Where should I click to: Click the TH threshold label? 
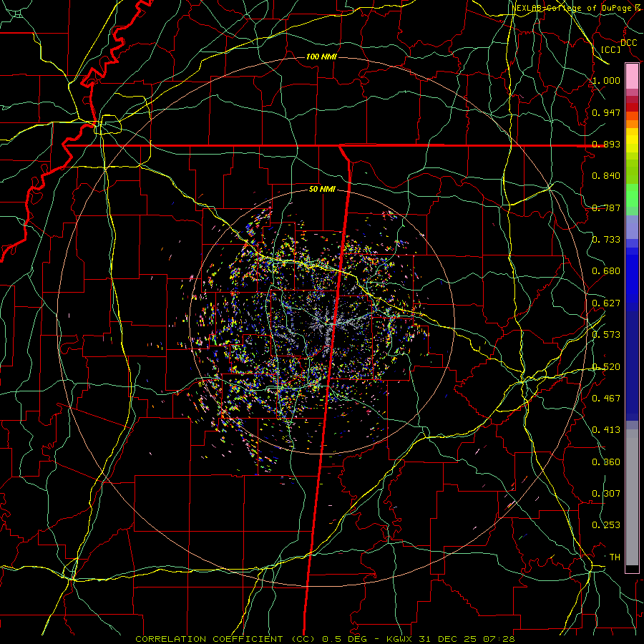pyautogui.click(x=615, y=557)
